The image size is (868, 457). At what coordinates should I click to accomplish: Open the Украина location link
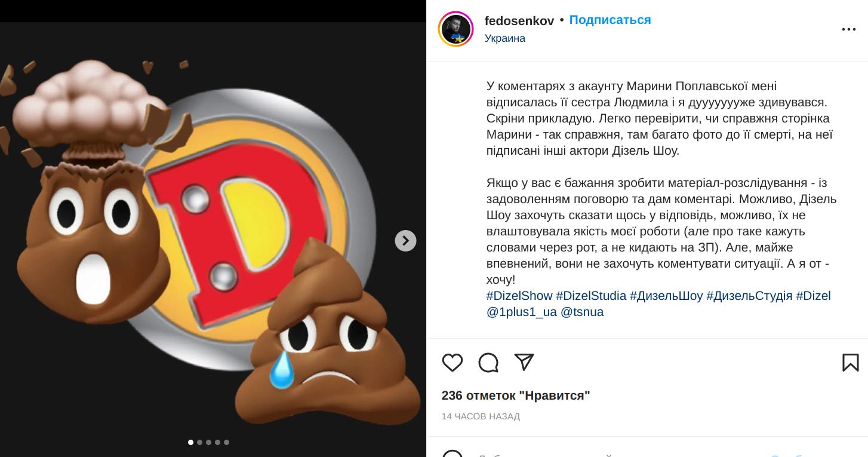[x=505, y=38]
